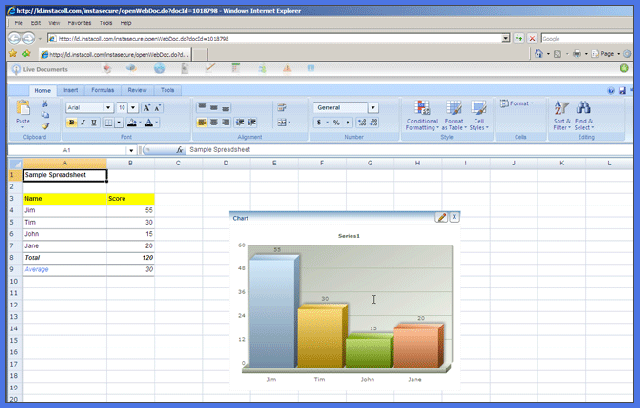The width and height of the screenshot is (640, 408).
Task: Toggle Bold formatting in Font group
Action: coord(71,123)
